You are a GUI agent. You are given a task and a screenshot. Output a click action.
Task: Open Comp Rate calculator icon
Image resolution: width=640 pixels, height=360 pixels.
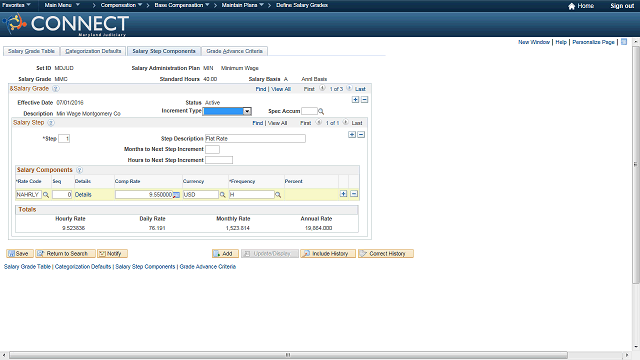[x=176, y=195]
